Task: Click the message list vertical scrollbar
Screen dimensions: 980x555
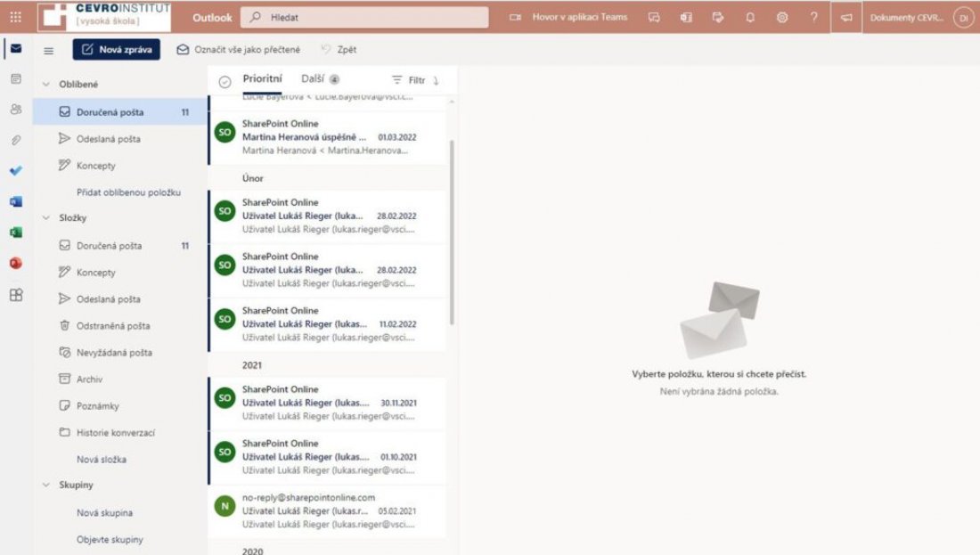Action: pyautogui.click(x=452, y=233)
